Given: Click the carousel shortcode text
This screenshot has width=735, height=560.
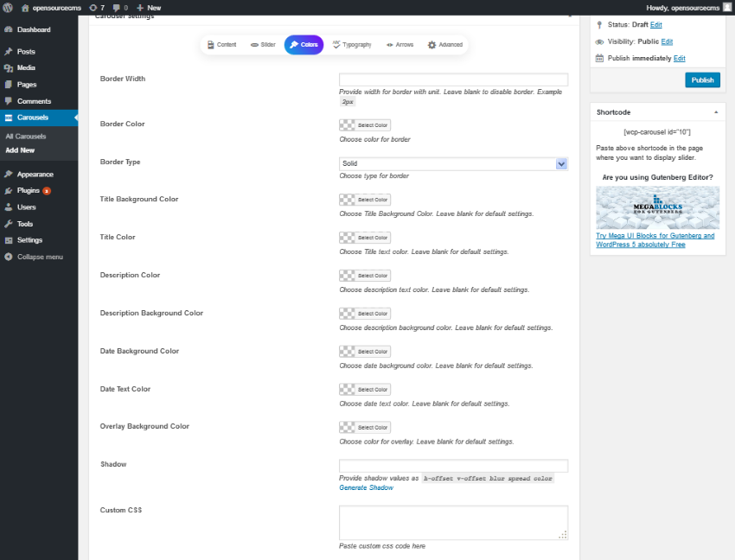Looking at the screenshot, I should click(656, 132).
